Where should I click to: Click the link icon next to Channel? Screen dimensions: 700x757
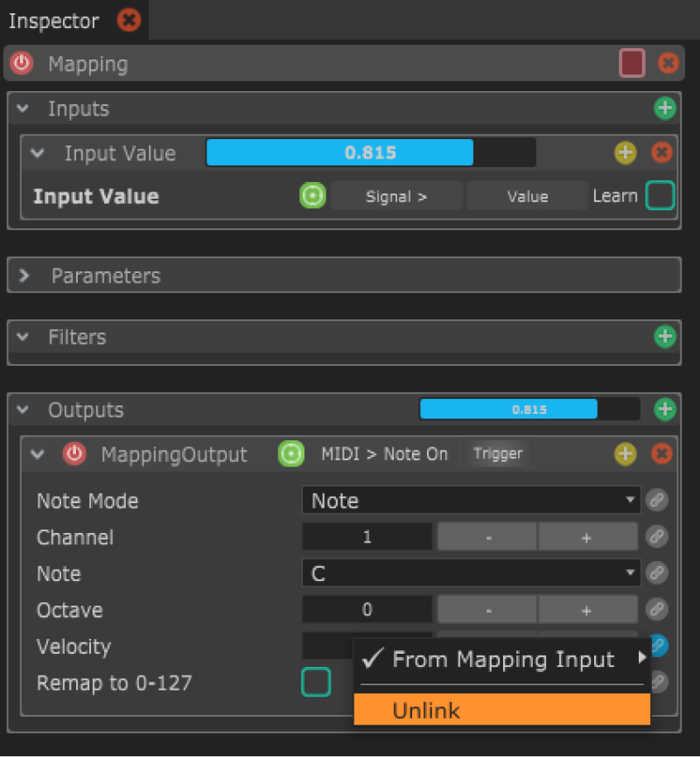[656, 537]
